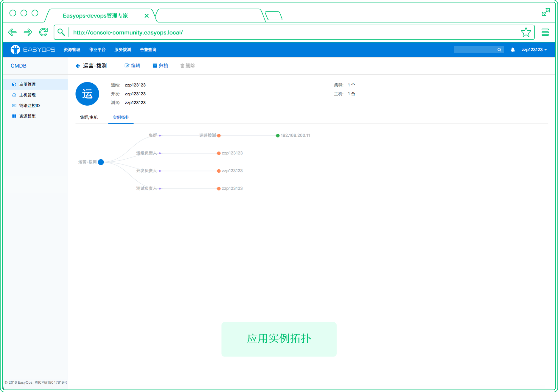The height and width of the screenshot is (392, 558).
Task: Select the 实例拓扑 tab
Action: click(x=121, y=117)
